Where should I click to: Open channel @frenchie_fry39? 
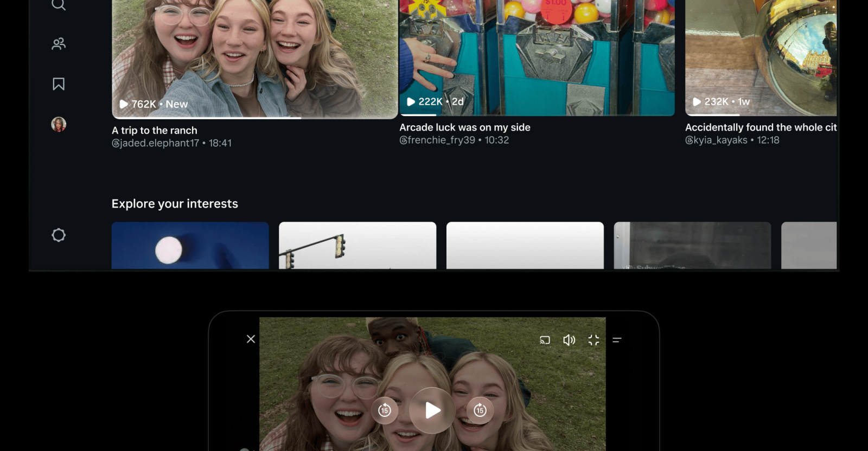(x=437, y=140)
